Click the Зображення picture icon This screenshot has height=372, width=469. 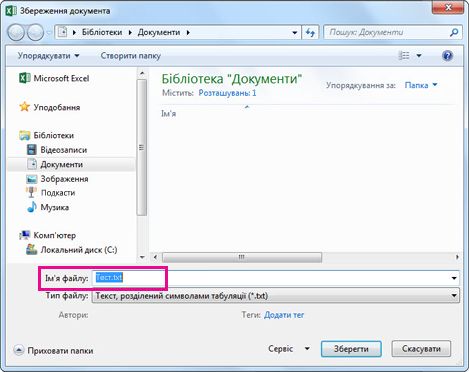pyautogui.click(x=32, y=179)
